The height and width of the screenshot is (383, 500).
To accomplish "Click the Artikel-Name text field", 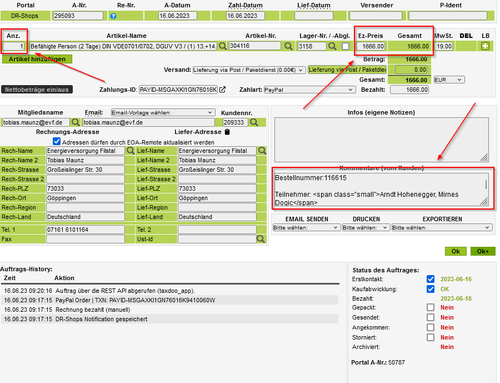I will pos(123,46).
